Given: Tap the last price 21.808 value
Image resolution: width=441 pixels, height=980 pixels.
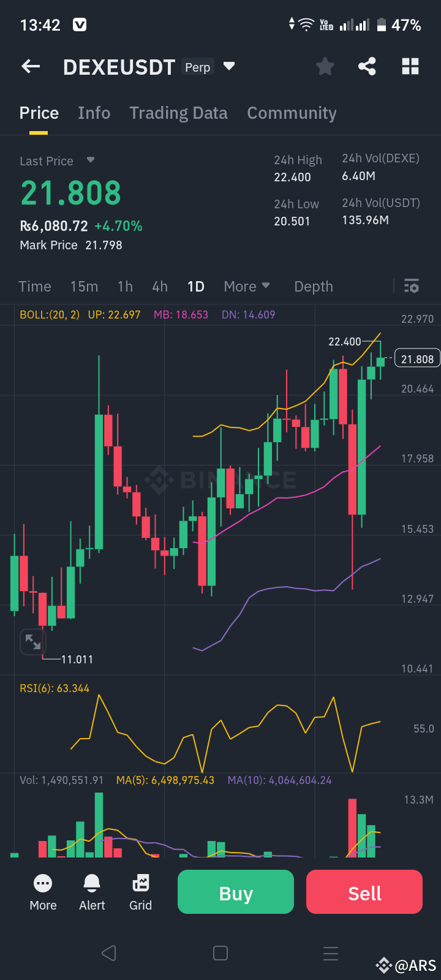Looking at the screenshot, I should pyautogui.click(x=71, y=192).
